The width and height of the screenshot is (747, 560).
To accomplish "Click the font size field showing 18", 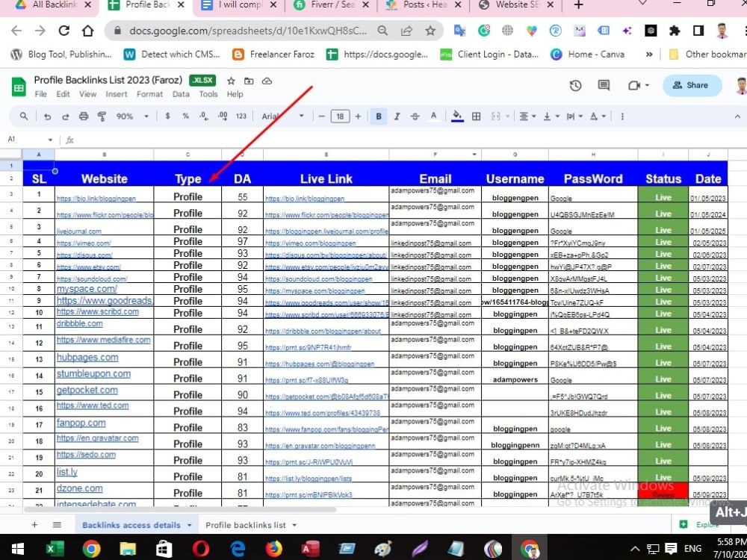I will pos(340,116).
